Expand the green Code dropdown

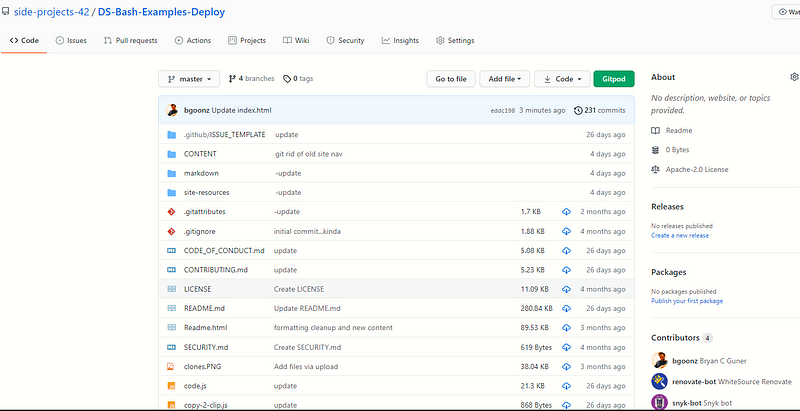[561, 78]
